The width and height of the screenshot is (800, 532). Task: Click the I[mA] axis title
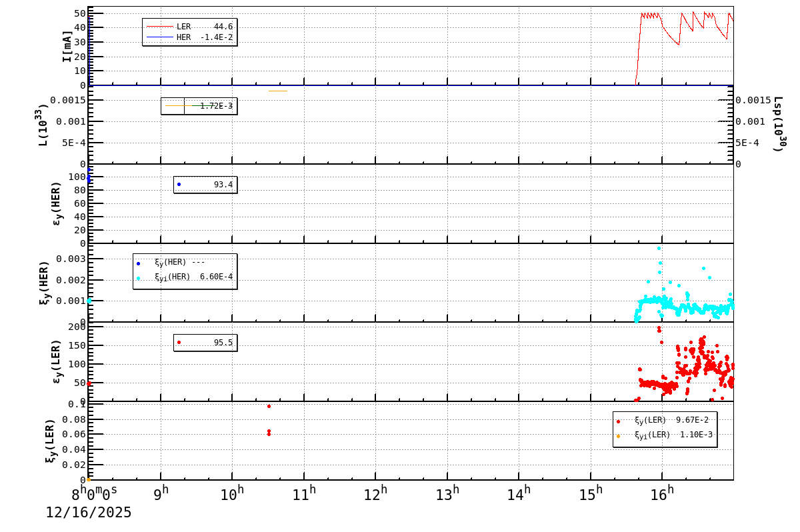pos(67,46)
